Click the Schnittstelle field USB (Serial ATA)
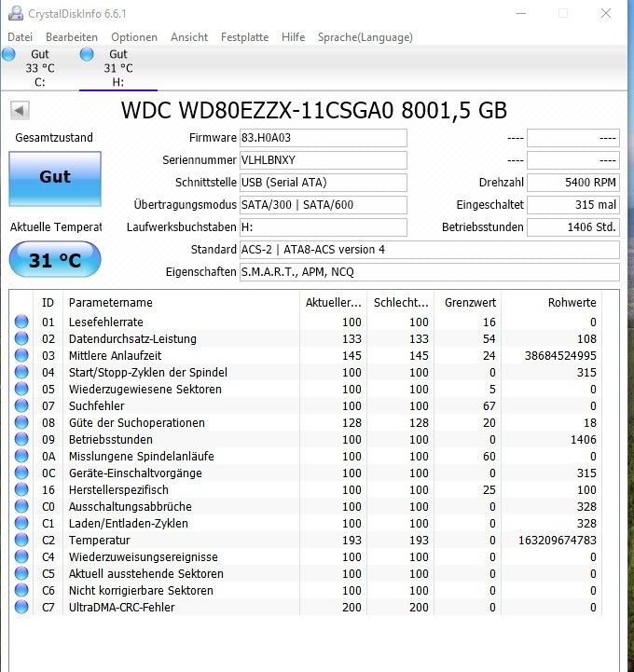Screen dimensions: 634x672 tap(324, 183)
